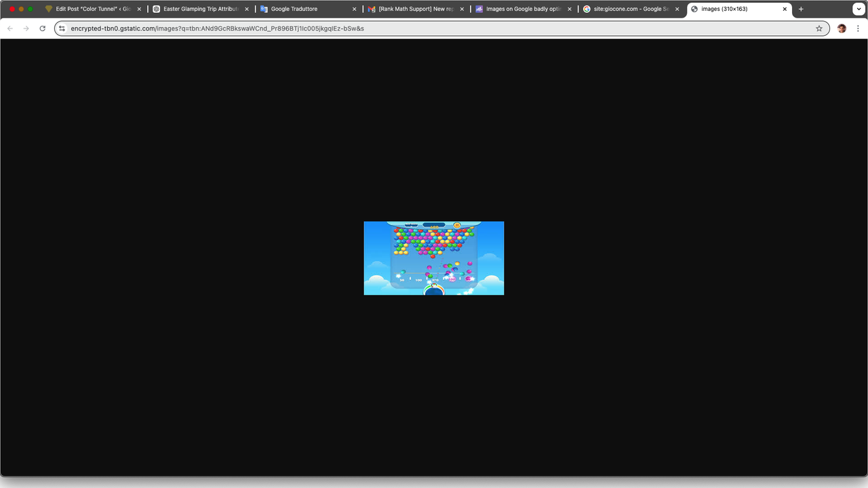The width and height of the screenshot is (868, 488).
Task: Click the bubble shooter game image
Action: point(434,258)
